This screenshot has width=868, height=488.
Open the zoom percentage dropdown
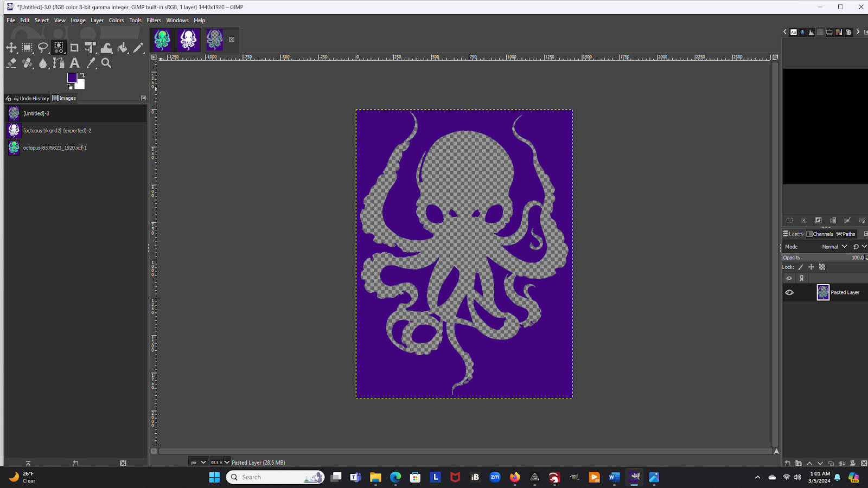coord(227,463)
